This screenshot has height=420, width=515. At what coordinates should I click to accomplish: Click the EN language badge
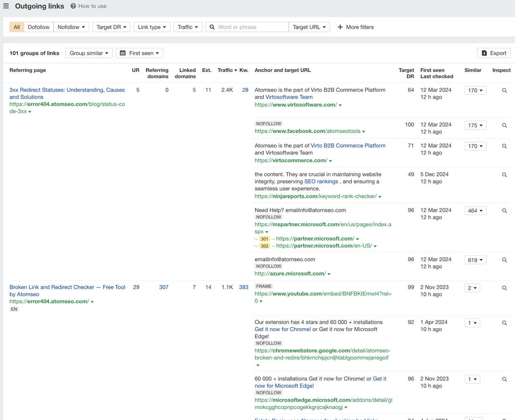tap(14, 309)
